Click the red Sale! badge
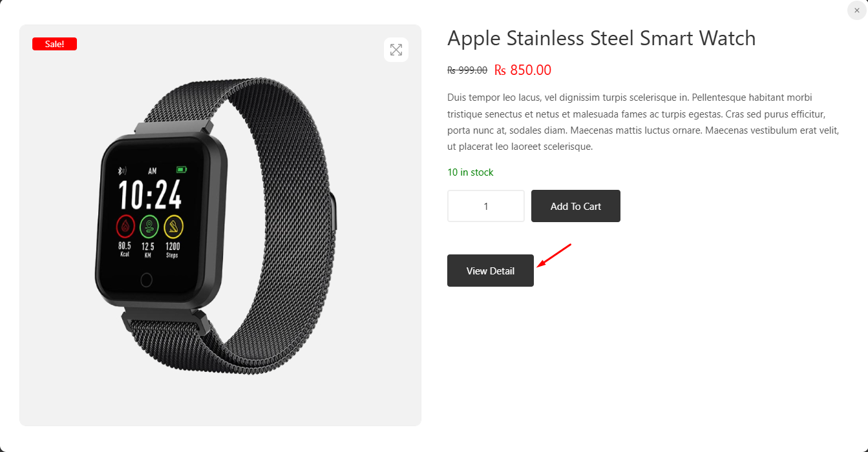 point(54,44)
